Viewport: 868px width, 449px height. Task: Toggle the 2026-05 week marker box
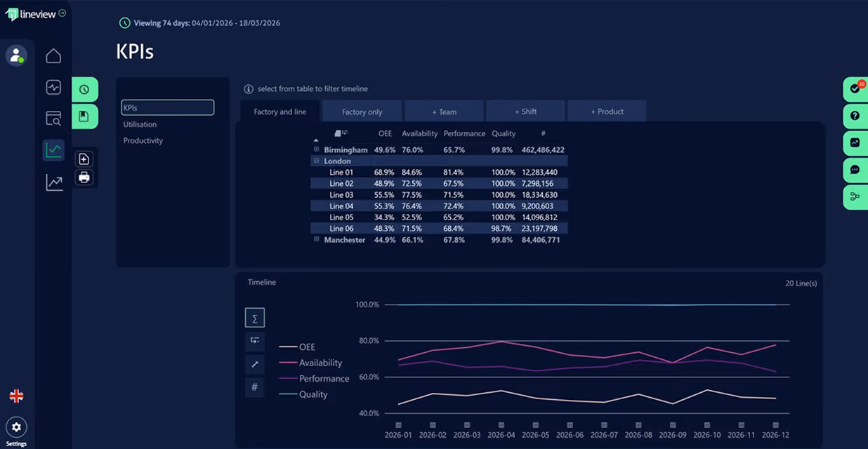[535, 425]
